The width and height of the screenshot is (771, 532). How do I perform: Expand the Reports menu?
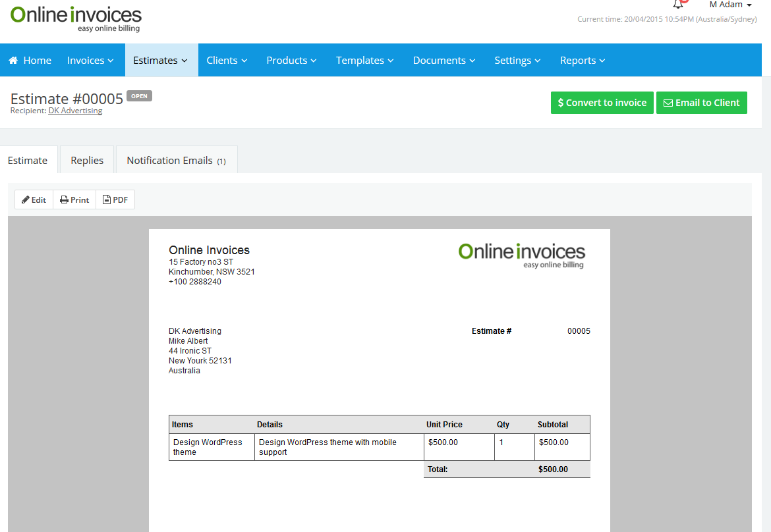583,60
